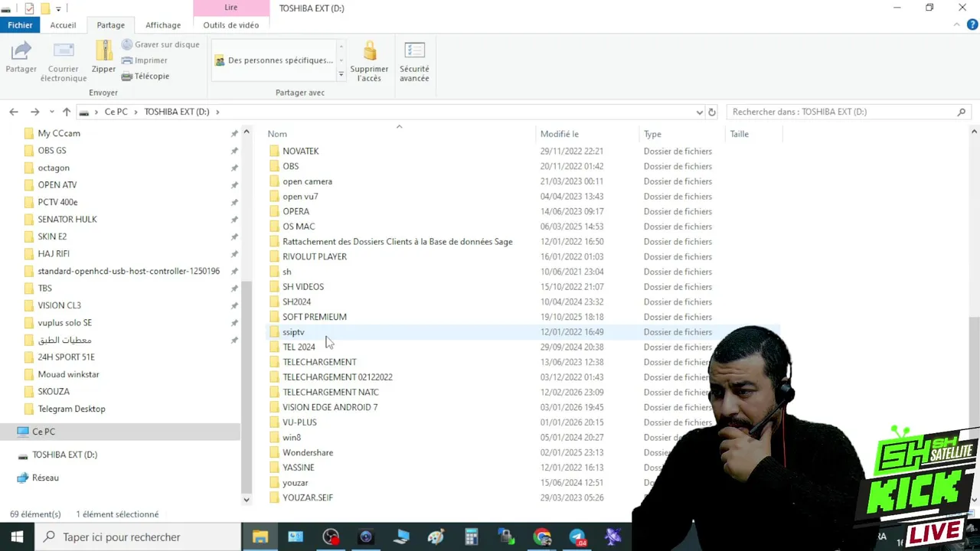
Task: Click the Imprimer printer item
Action: pos(145,60)
